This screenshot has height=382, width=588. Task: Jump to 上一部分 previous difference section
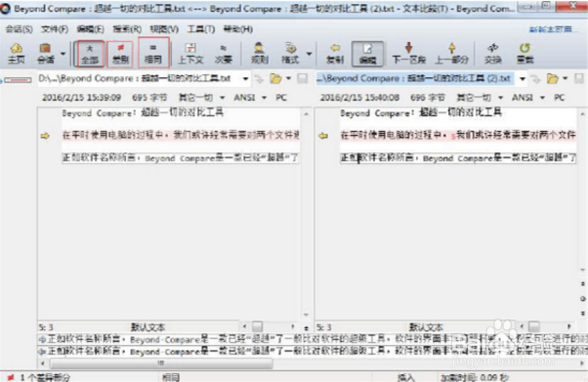[x=452, y=54]
